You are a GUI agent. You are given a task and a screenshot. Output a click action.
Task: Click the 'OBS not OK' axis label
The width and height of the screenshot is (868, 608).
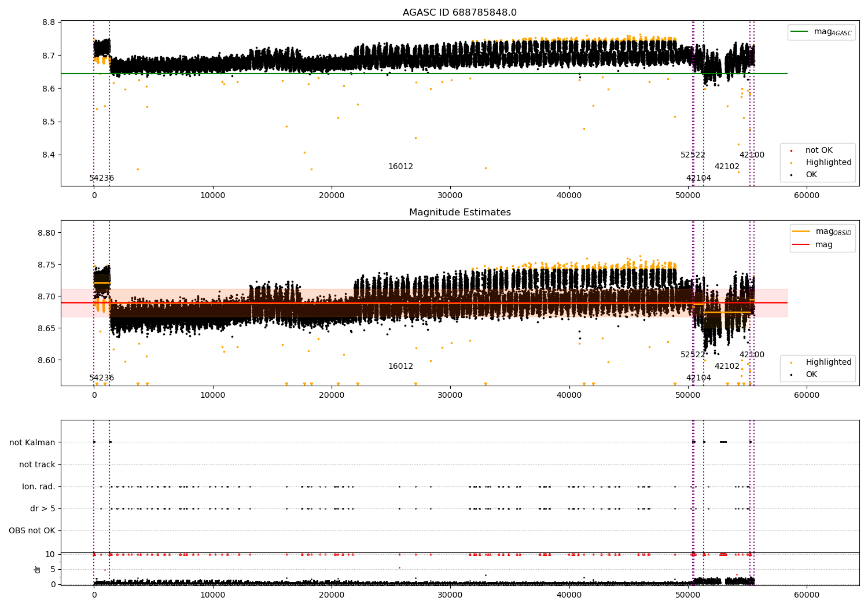(32, 531)
